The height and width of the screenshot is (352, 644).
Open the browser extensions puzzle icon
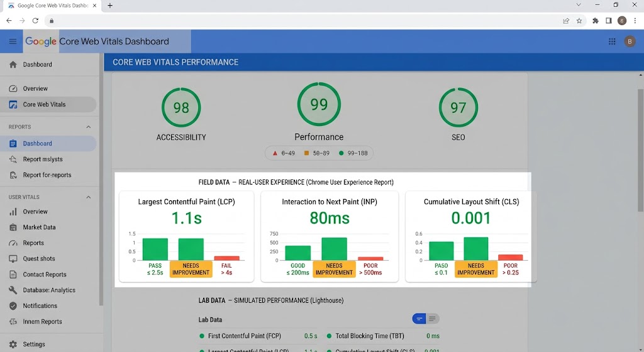click(x=595, y=21)
